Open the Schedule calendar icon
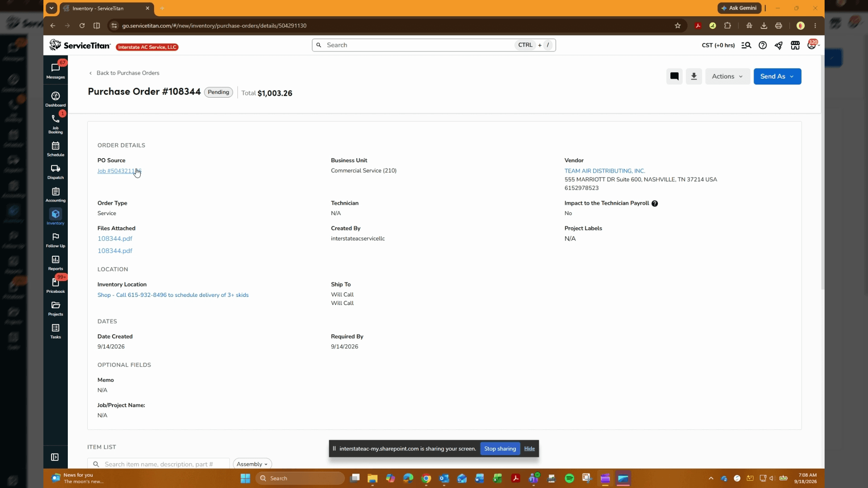868x488 pixels. (x=56, y=149)
